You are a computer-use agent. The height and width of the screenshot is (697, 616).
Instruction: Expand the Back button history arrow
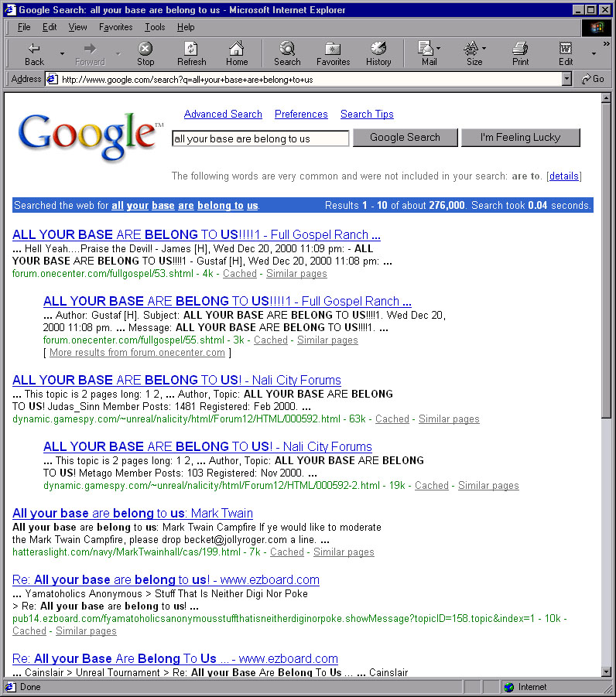[x=62, y=53]
